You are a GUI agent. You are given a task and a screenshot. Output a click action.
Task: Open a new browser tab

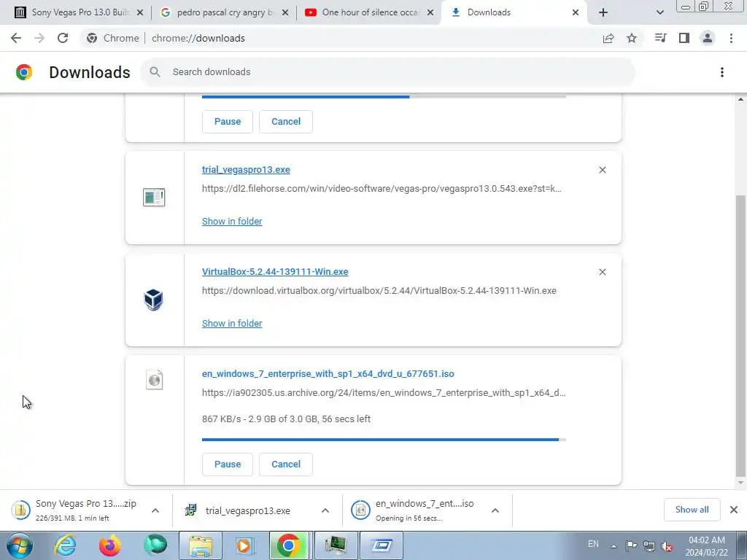coord(603,12)
